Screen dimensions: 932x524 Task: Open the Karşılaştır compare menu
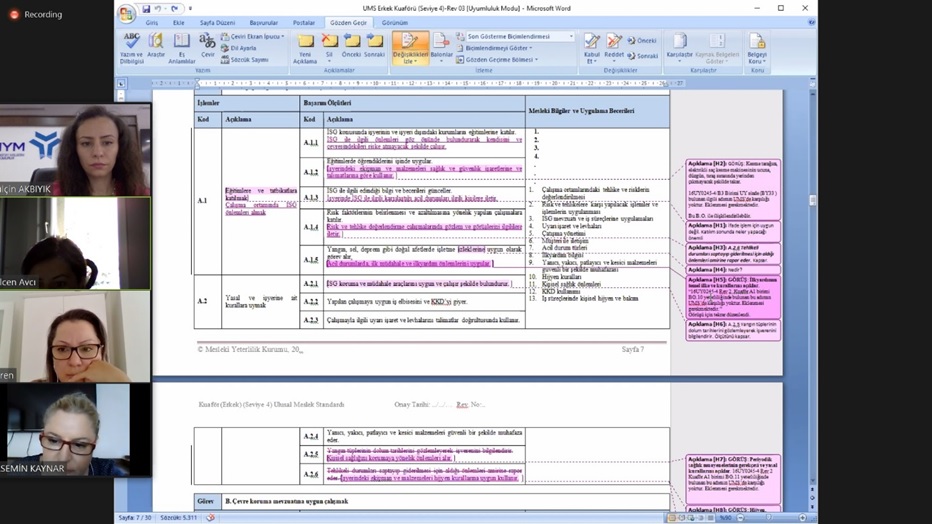pos(679,46)
